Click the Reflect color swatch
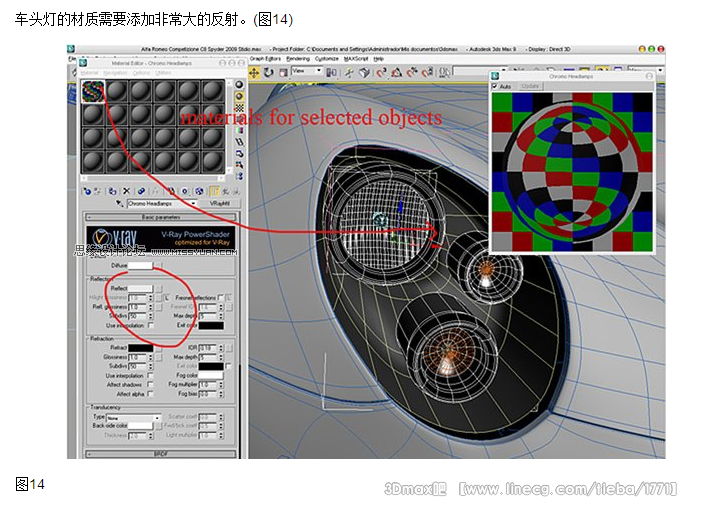The width and height of the screenshot is (706, 506). (140, 288)
